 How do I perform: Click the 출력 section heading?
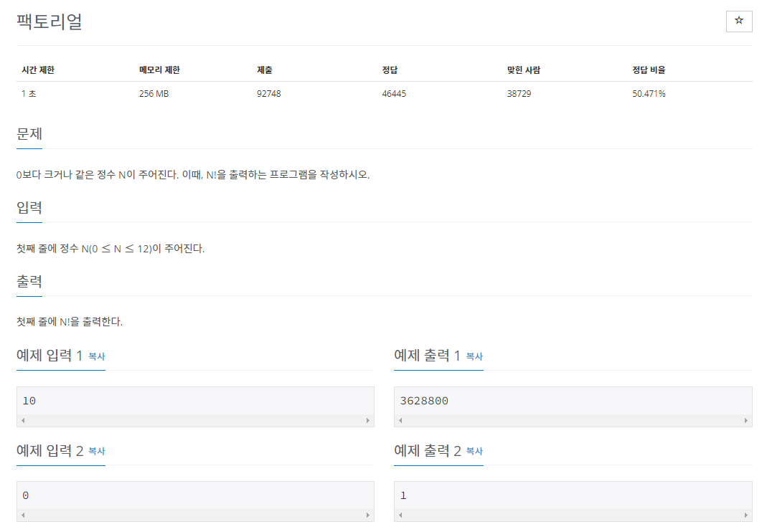click(29, 281)
